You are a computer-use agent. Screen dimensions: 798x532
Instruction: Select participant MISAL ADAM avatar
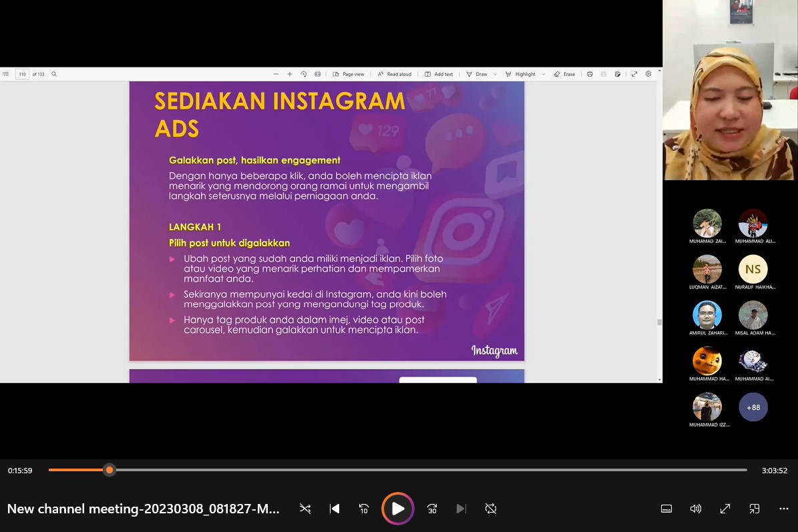753,314
